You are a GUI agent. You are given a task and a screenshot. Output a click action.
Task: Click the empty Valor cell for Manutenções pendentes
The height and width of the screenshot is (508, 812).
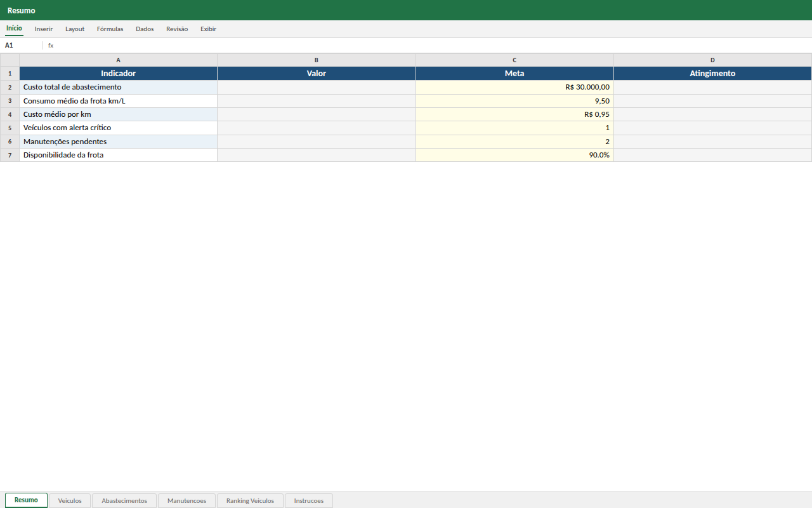(317, 142)
